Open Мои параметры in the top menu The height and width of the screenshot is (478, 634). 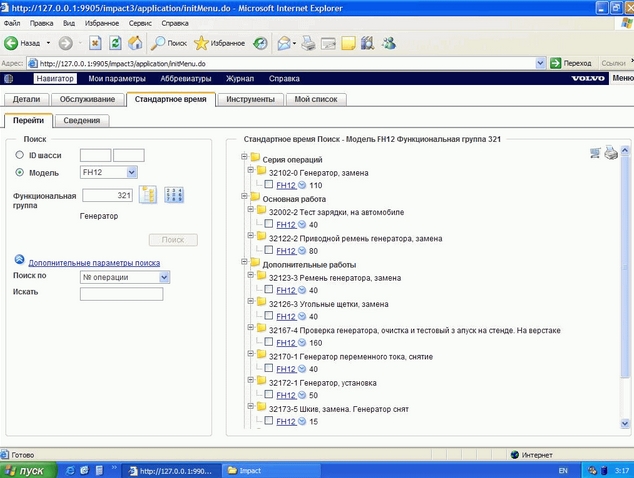[117, 78]
